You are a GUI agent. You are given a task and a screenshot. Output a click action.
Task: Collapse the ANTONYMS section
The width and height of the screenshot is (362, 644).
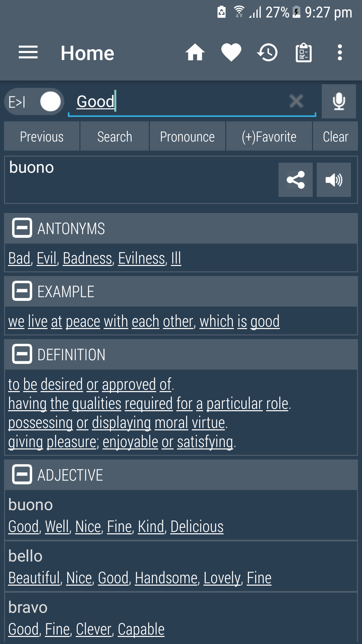[22, 228]
